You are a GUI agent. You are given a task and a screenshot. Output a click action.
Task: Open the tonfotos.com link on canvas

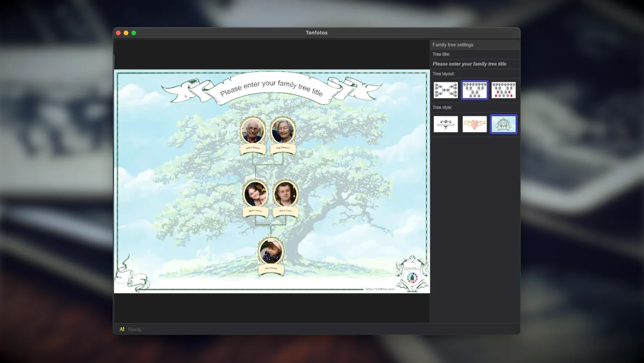click(380, 289)
